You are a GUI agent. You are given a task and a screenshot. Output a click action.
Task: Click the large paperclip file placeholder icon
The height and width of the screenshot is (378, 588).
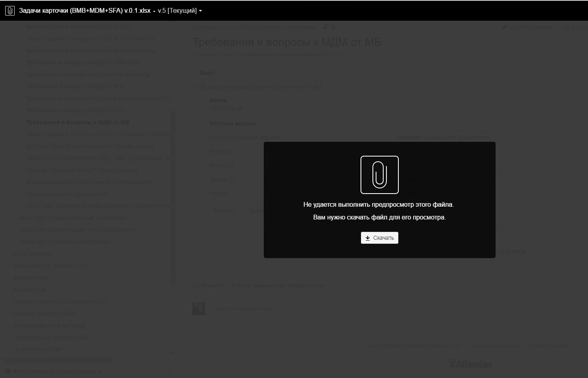click(380, 175)
